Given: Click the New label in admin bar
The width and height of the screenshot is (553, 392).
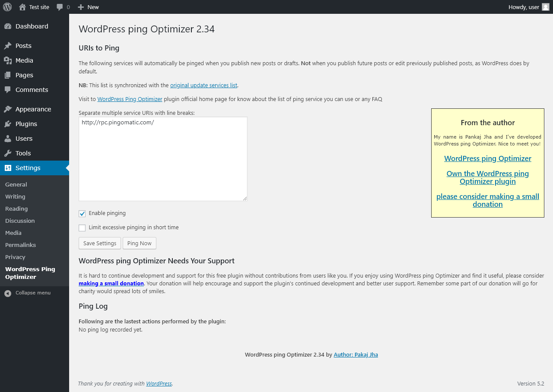Looking at the screenshot, I should 93,7.
